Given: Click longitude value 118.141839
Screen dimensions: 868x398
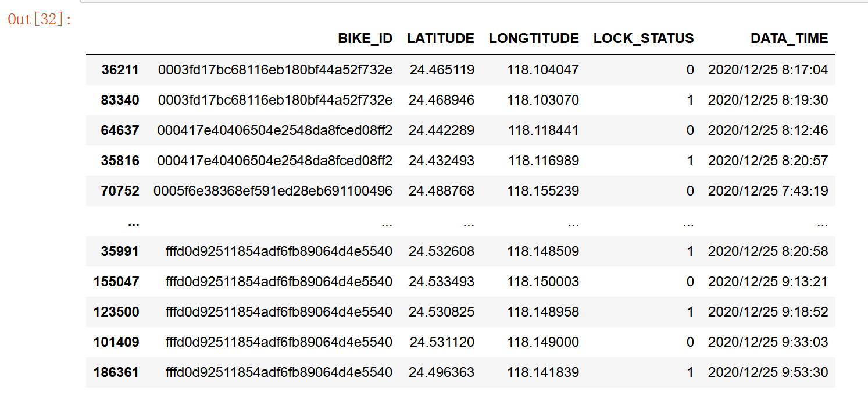Looking at the screenshot, I should click(543, 372).
